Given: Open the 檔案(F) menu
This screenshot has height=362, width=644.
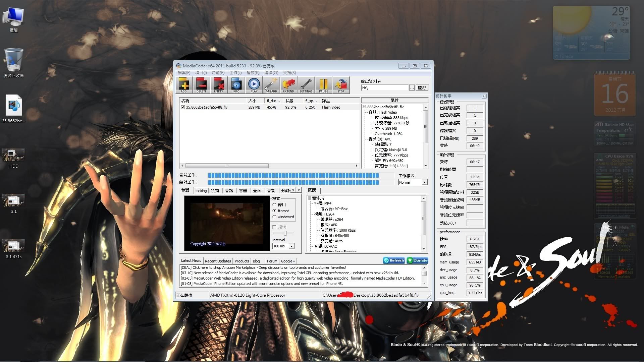Looking at the screenshot, I should pos(184,73).
